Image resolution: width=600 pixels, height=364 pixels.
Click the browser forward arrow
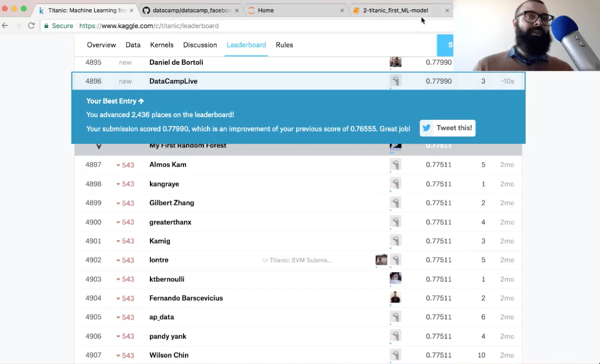[18, 25]
